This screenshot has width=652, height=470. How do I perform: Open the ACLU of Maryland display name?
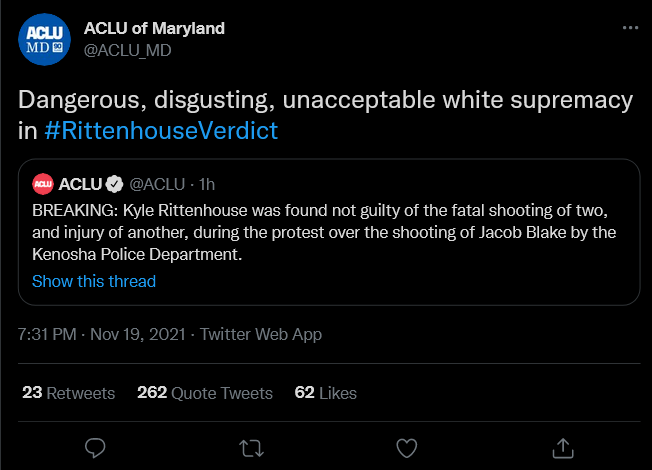pyautogui.click(x=154, y=28)
